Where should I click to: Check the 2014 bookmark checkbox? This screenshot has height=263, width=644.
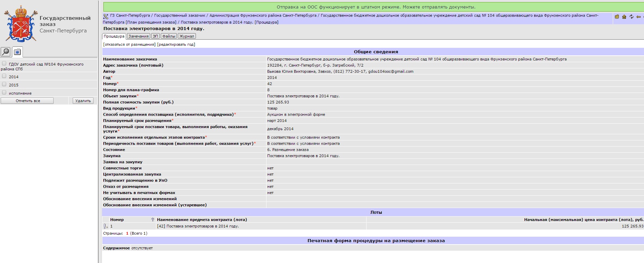click(4, 76)
